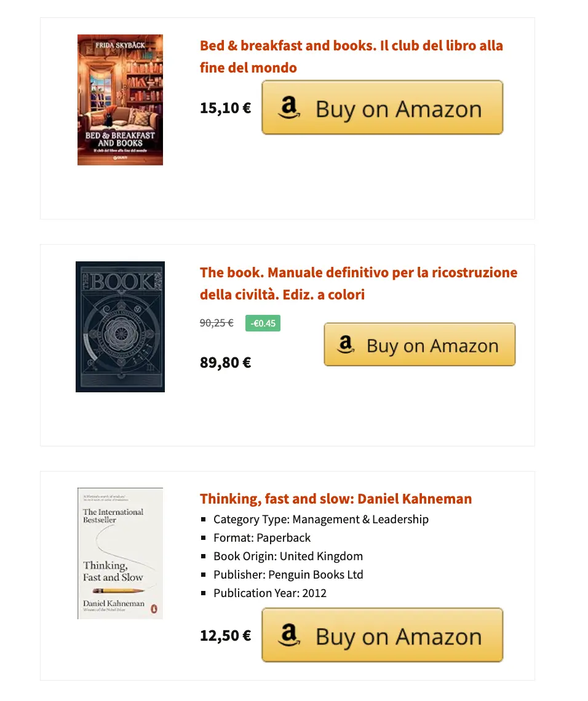Click Amazon logo icon beside 12,50 € price
Screen dimensions: 588x701
(x=289, y=635)
